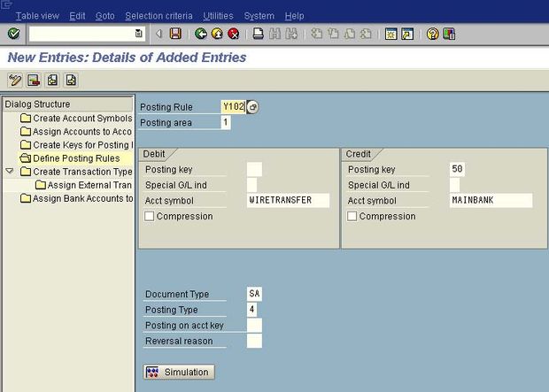The width and height of the screenshot is (549, 392).
Task: Click the Previous entry toolbar icon
Action: [52, 81]
